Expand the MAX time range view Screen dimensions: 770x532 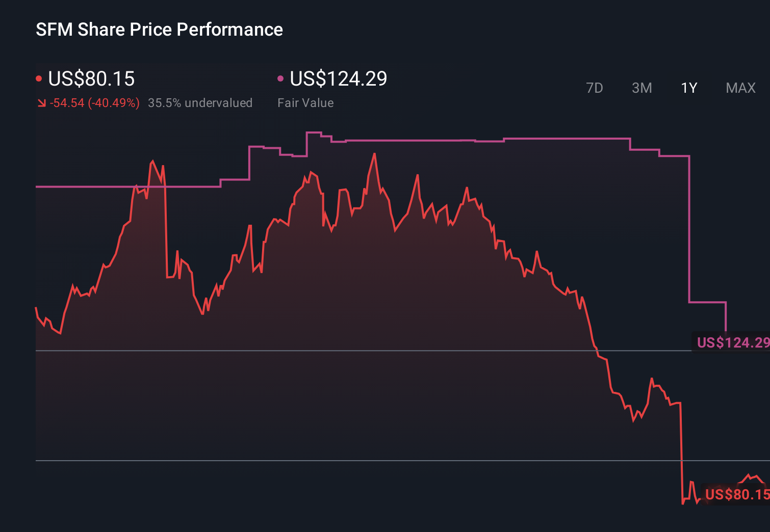click(x=740, y=88)
